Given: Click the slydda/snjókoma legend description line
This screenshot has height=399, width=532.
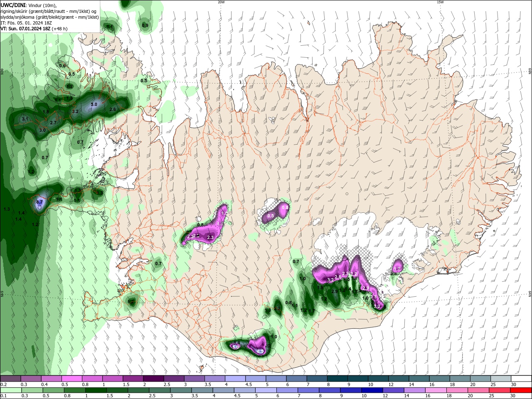Looking at the screenshot, I should 49,17.
